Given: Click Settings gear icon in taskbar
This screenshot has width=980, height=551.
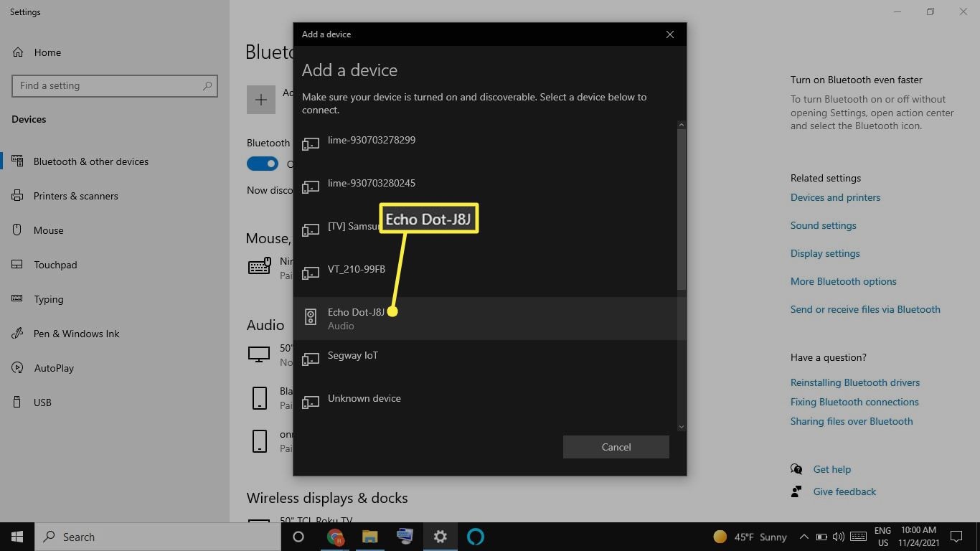Looking at the screenshot, I should 440,537.
